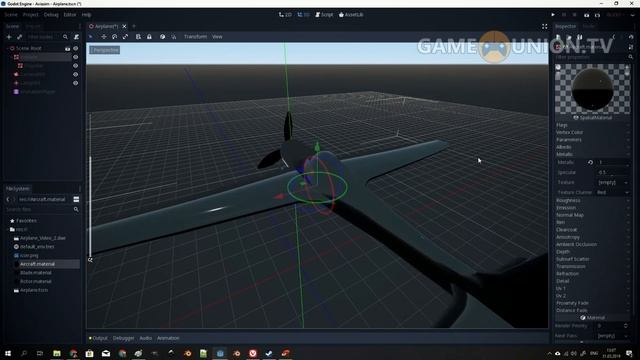
Task: Open the Scene menu
Action: (x=11, y=15)
